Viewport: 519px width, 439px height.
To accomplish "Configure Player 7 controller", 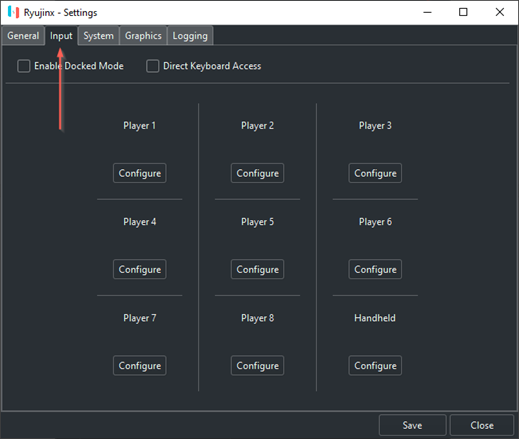I will point(140,365).
